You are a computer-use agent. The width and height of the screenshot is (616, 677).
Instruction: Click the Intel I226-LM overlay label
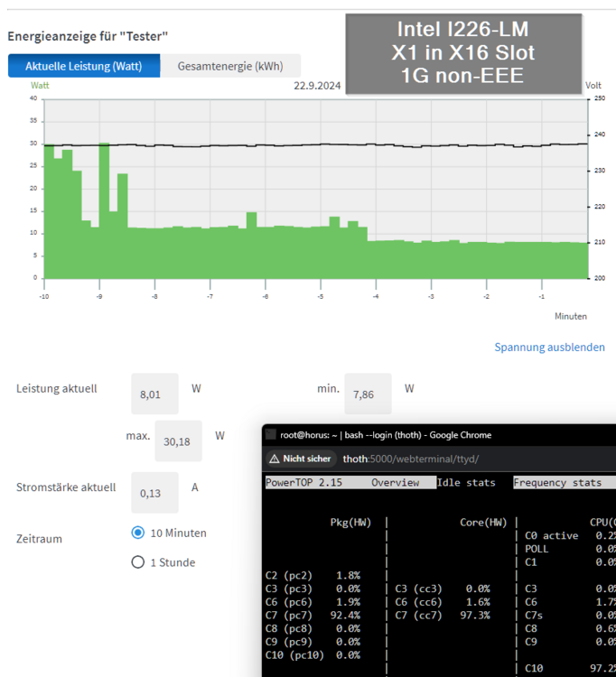point(463,53)
